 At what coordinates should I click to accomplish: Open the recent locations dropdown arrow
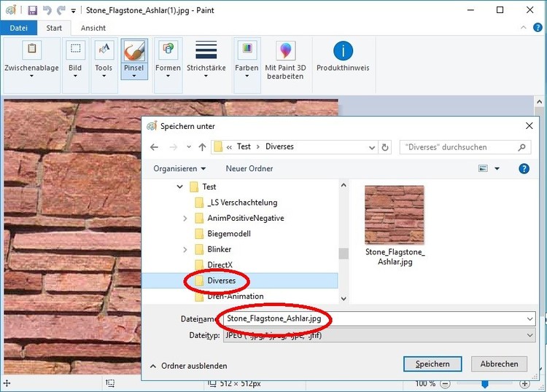tap(189, 146)
